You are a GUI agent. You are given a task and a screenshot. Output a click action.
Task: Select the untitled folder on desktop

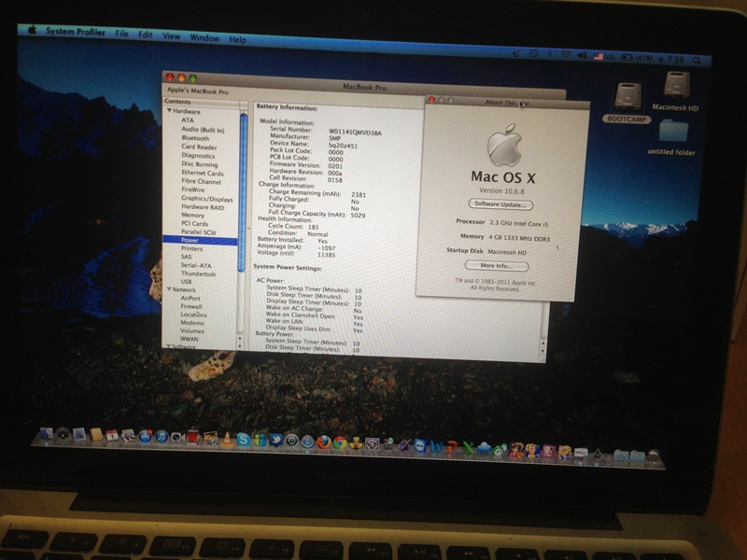point(671,135)
